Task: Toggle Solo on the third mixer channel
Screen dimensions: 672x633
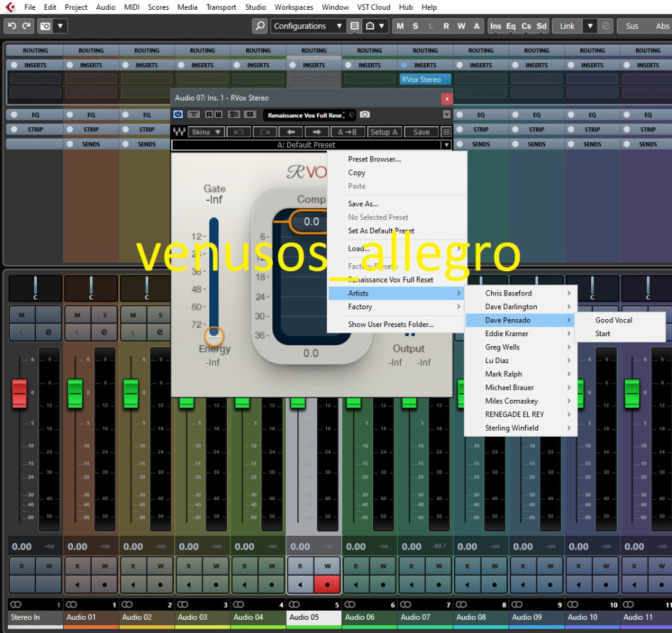Action: (x=159, y=315)
